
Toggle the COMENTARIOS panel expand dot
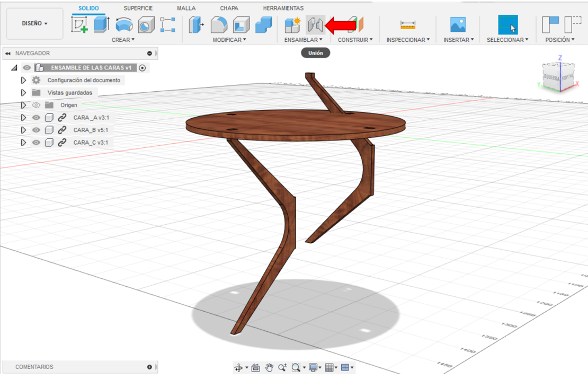click(x=149, y=367)
